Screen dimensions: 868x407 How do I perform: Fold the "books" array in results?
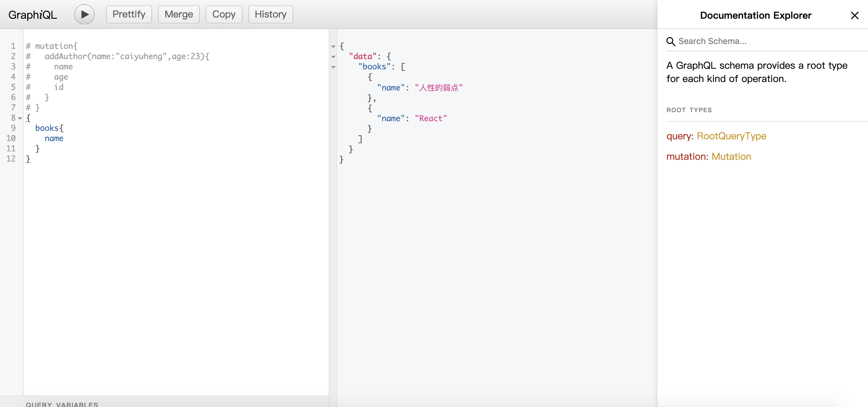tap(333, 67)
